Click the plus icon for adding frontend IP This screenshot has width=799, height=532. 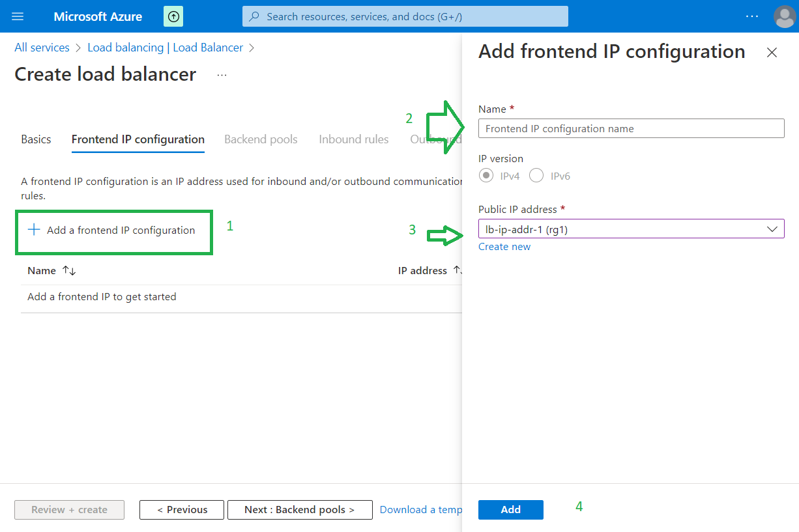coord(34,230)
